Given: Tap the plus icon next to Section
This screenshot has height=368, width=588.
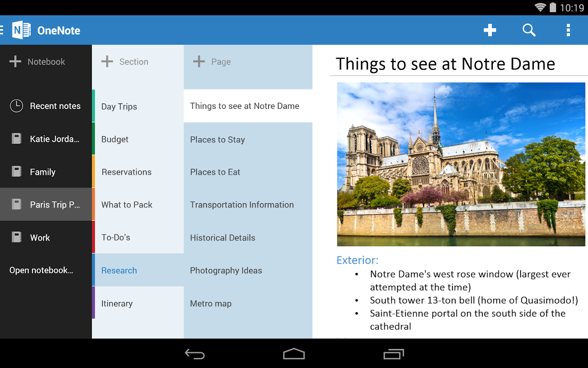Looking at the screenshot, I should tap(107, 61).
